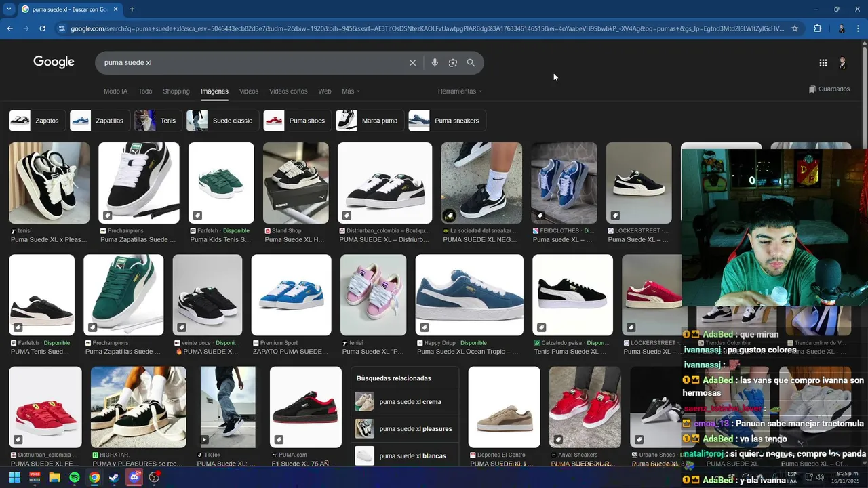
Task: Open the Deportes El Centro beige sneaker image
Action: [504, 407]
